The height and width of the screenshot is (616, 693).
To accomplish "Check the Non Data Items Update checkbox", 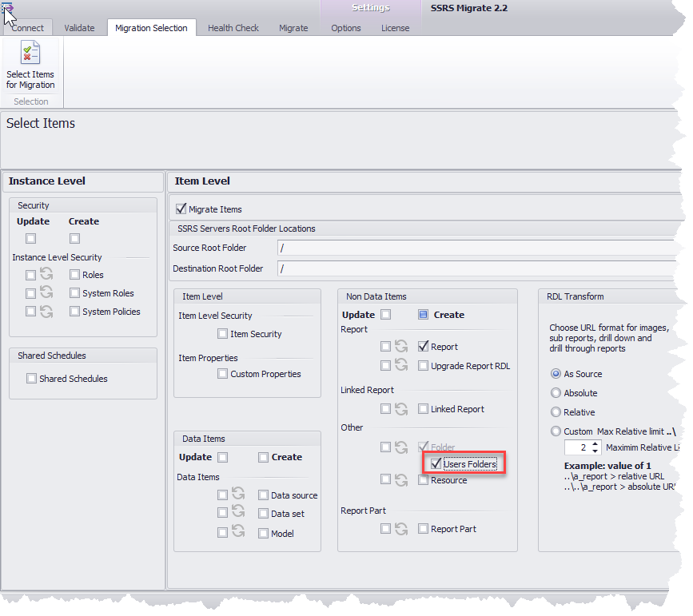I will [386, 314].
